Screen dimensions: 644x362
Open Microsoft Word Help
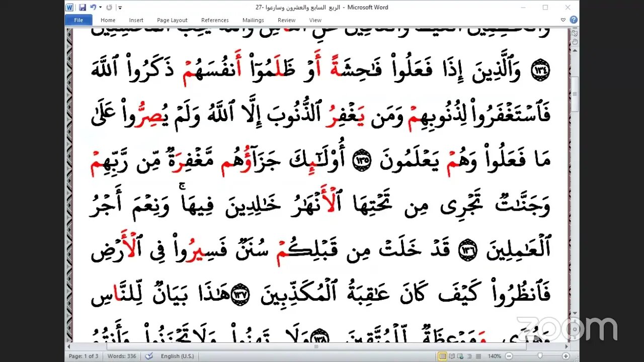(574, 20)
